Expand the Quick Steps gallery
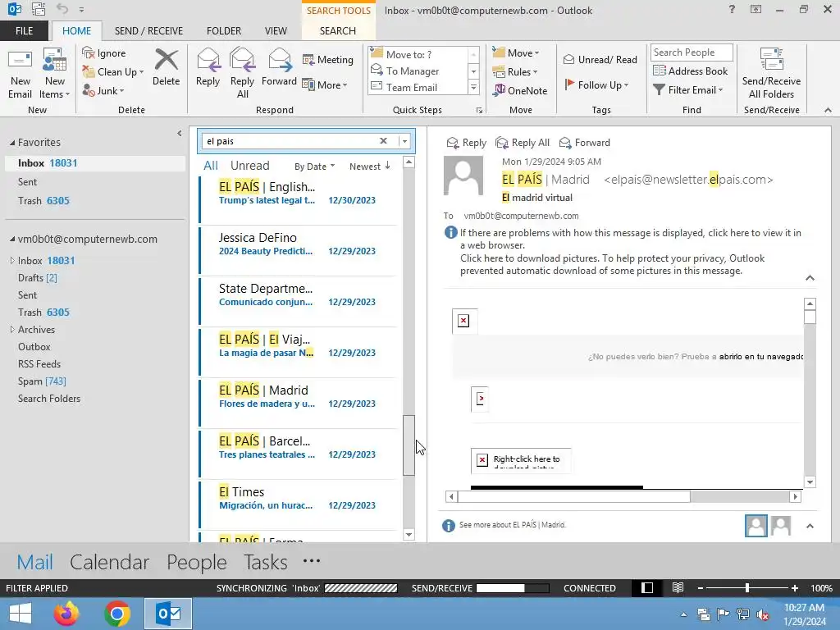The width and height of the screenshot is (840, 630). (473, 87)
